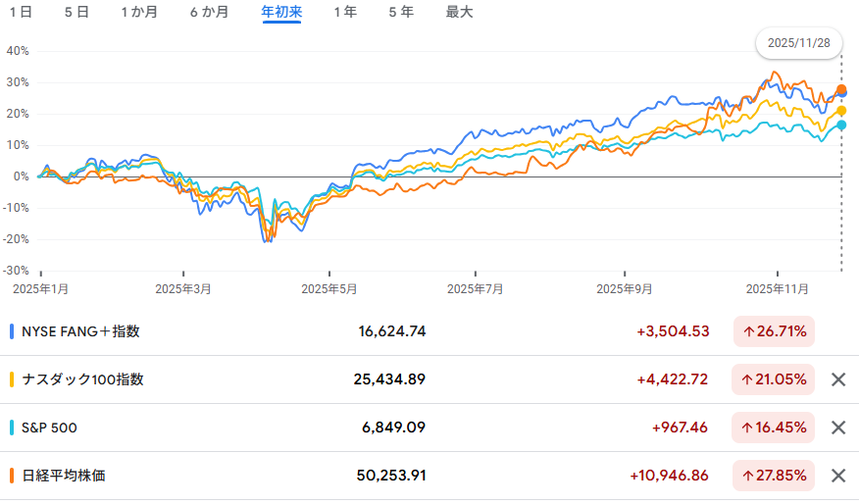Click the orange Nikkei endpoint dot on chart
Image resolution: width=859 pixels, height=504 pixels.
841,90
